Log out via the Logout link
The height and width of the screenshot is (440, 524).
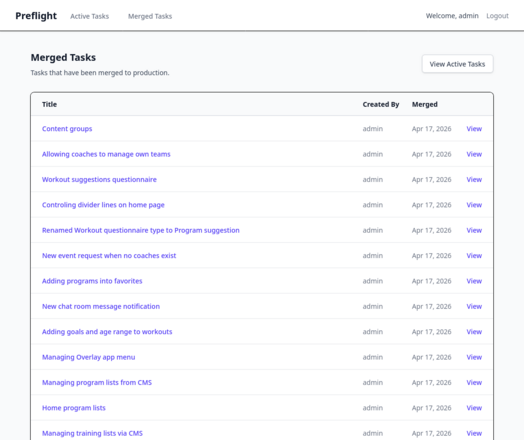pyautogui.click(x=497, y=16)
